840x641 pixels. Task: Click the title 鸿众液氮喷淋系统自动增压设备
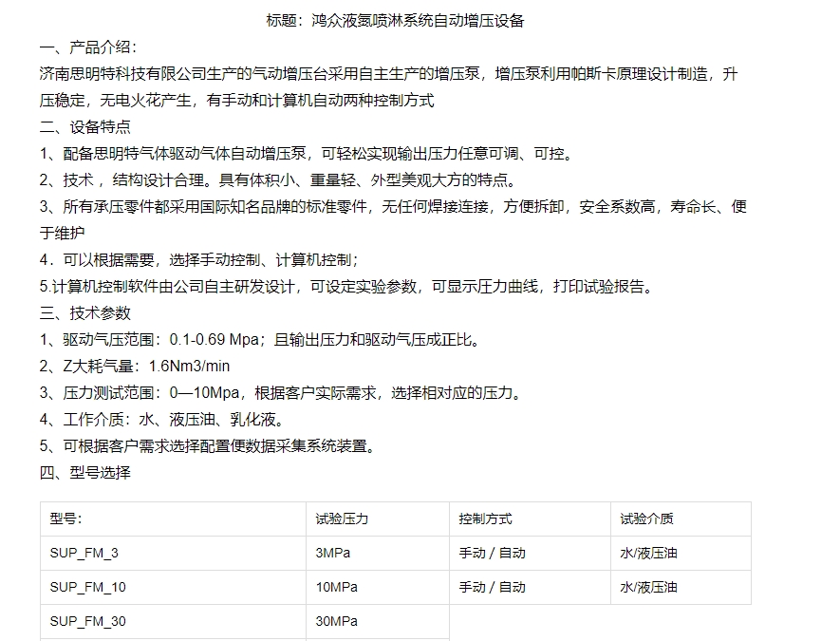click(418, 21)
